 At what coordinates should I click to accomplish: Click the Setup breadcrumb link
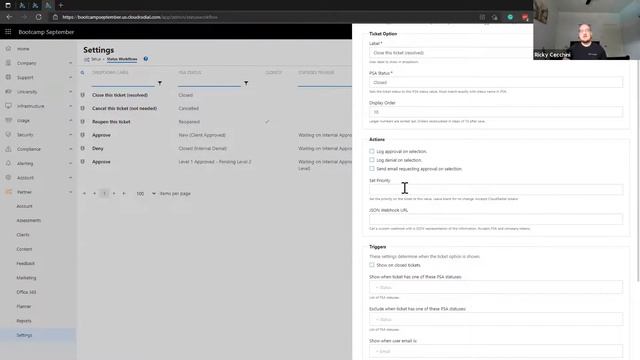(96, 59)
